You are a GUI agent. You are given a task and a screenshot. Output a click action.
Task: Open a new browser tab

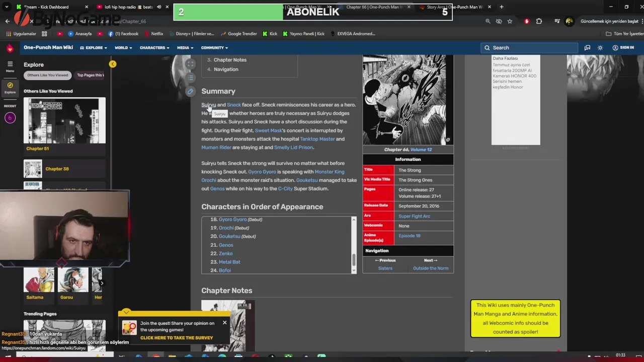point(501,7)
